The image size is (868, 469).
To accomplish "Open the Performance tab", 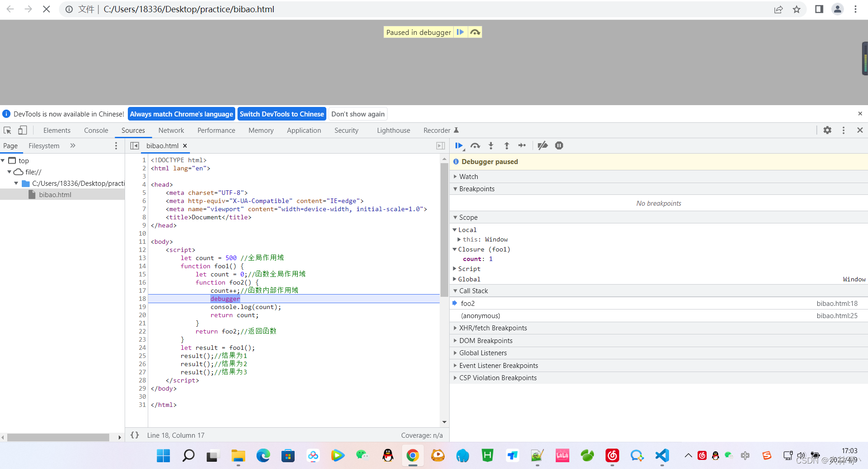I will pyautogui.click(x=216, y=131).
